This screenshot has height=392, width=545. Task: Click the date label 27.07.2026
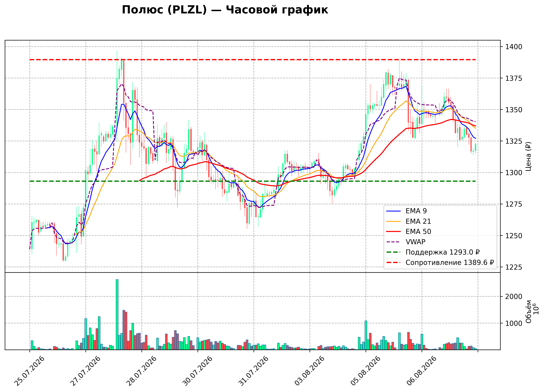[x=86, y=371]
